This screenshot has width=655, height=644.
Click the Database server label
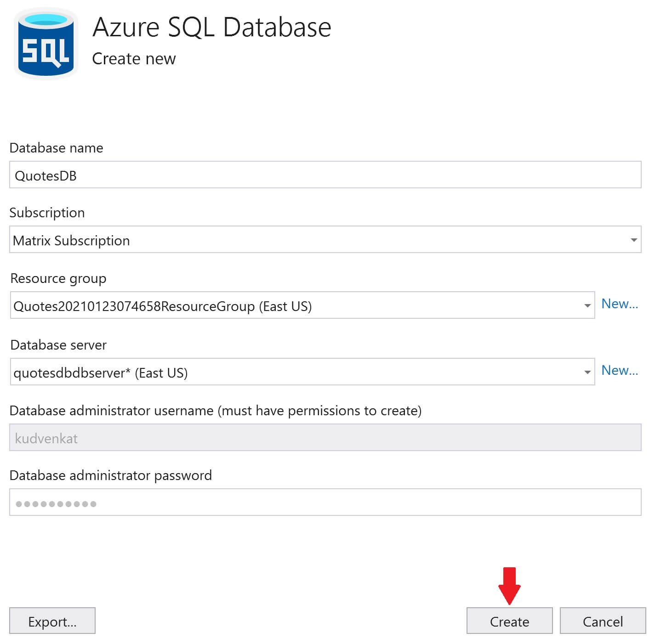[58, 345]
